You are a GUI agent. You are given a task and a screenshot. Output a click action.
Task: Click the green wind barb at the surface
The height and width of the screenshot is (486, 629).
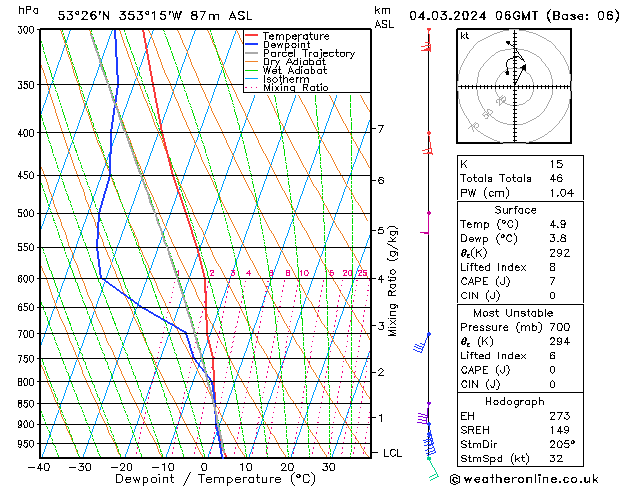pos(433,470)
